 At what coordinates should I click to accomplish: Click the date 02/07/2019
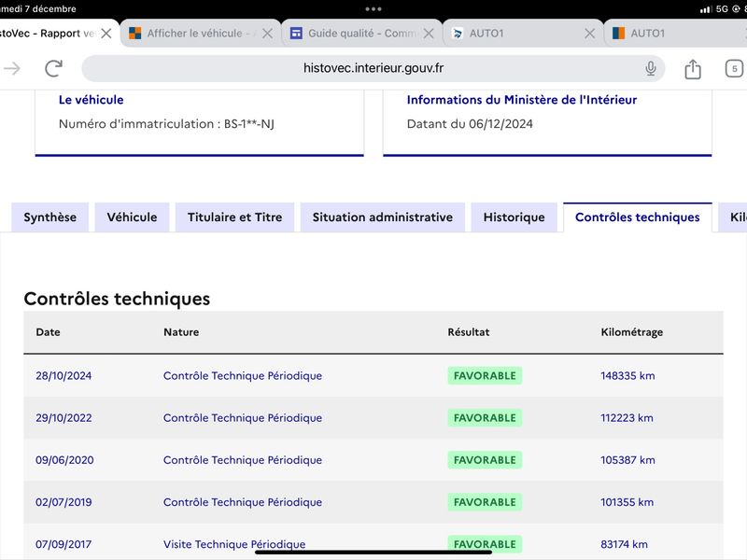[x=63, y=502]
